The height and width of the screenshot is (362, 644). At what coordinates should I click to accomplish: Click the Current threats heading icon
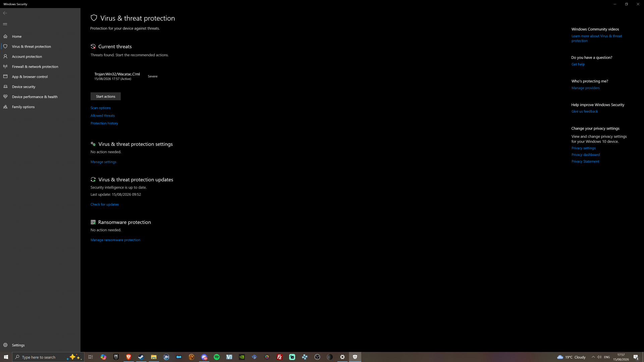pos(93,46)
